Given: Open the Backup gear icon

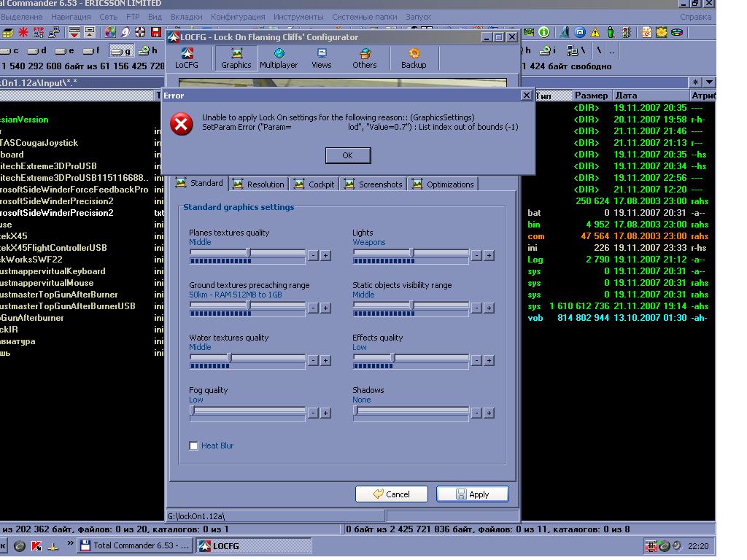Looking at the screenshot, I should pyautogui.click(x=414, y=58).
